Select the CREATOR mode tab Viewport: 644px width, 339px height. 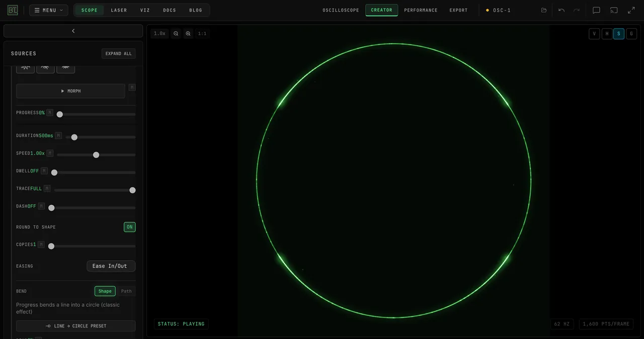point(382,10)
